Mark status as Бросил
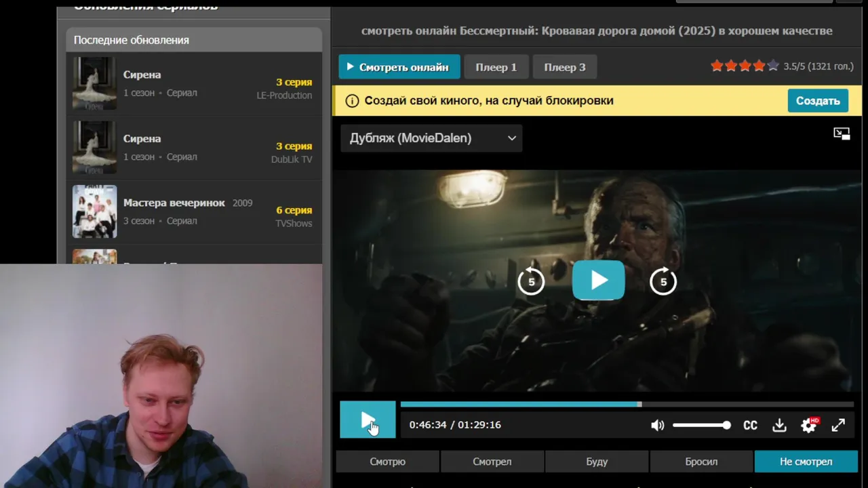 [x=701, y=462]
